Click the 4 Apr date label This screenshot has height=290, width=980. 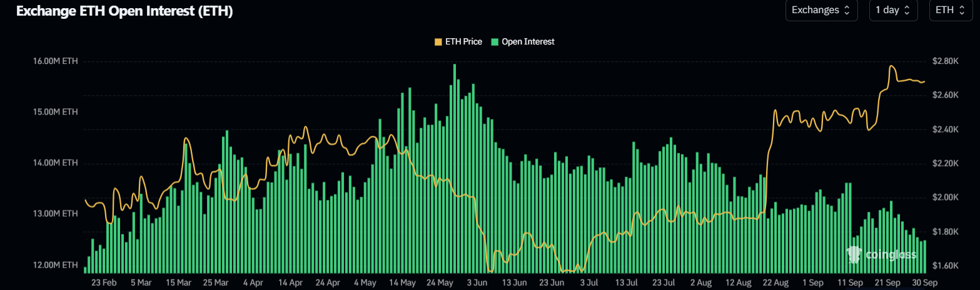pos(253,282)
